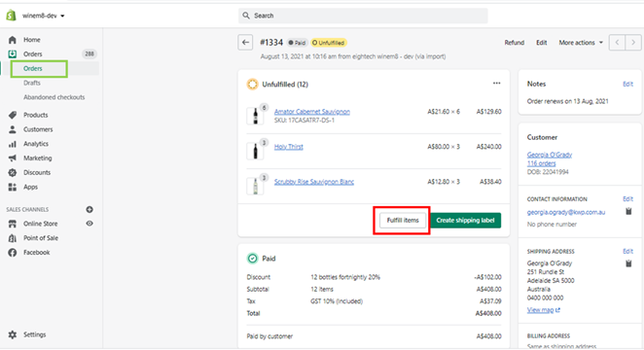Open Marketing in the sidebar
Screen dimensions: 644x350
click(x=38, y=157)
